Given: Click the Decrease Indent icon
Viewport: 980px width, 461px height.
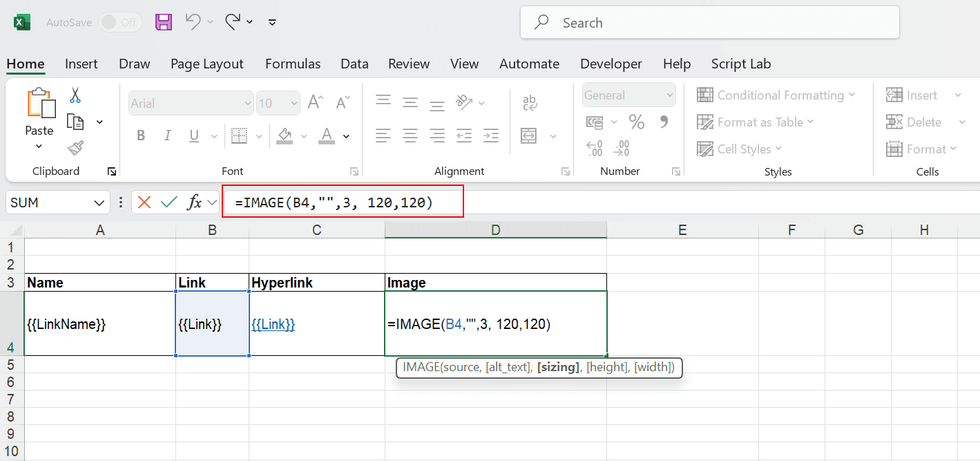Looking at the screenshot, I should point(464,135).
